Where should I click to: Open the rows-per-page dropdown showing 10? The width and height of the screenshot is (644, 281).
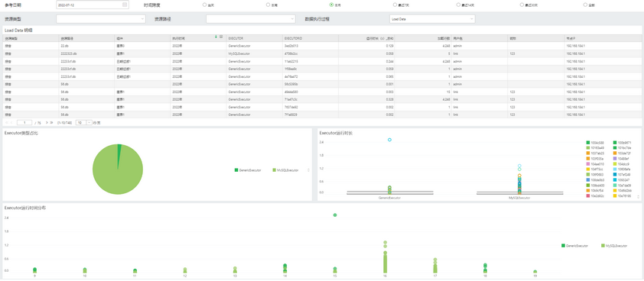[x=84, y=122]
